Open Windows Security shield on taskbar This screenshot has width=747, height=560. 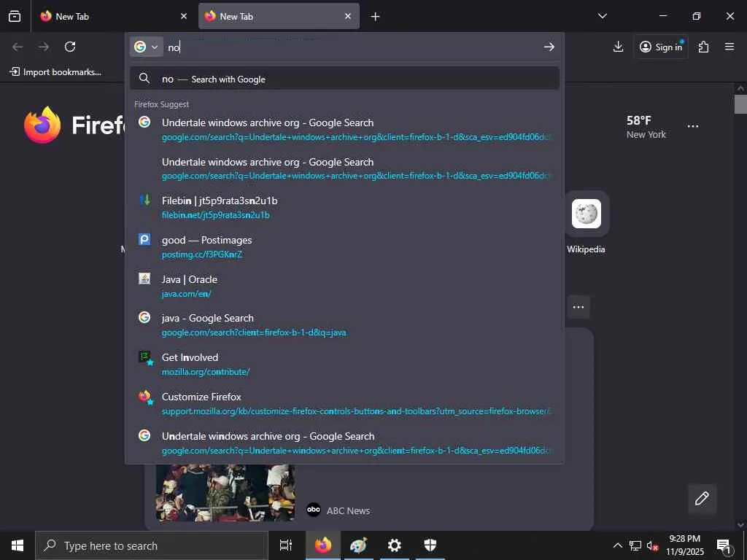430,545
